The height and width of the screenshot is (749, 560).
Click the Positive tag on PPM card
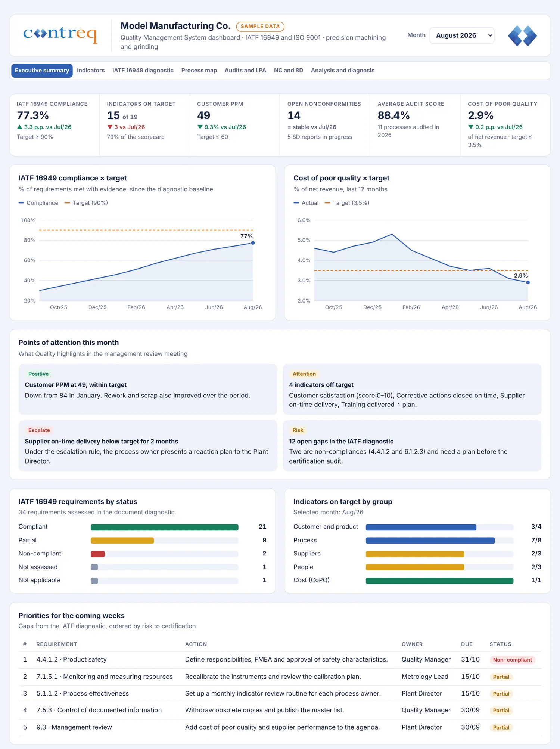click(x=38, y=374)
